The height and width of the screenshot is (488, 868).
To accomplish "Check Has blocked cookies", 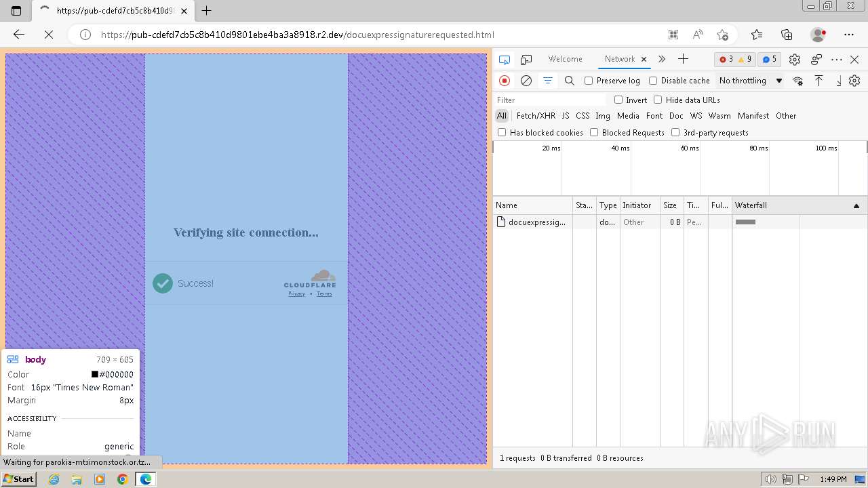I will (x=502, y=132).
